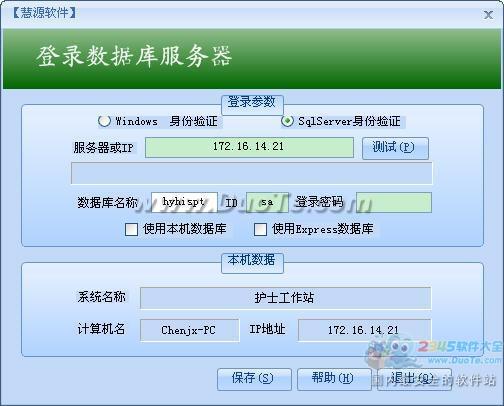Viewport: 504px width, 406px height.
Task: Click the 登录数据库服务器 green banner
Action: (252, 59)
